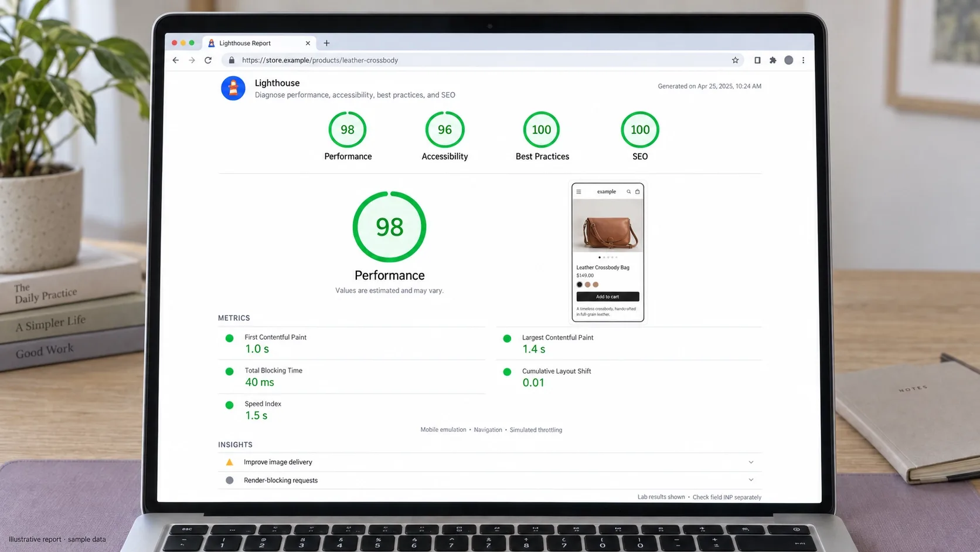Click the product page screenshot thumbnail
This screenshot has height=552, width=980.
tap(608, 252)
